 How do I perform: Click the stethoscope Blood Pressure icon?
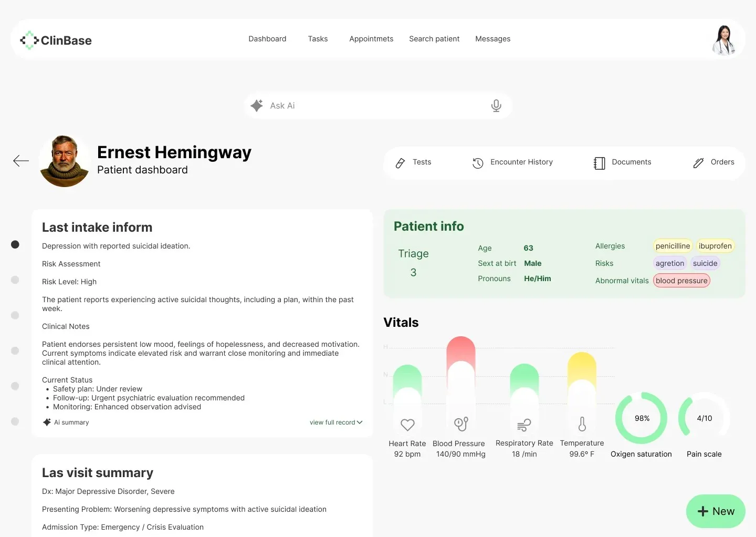coord(461,424)
